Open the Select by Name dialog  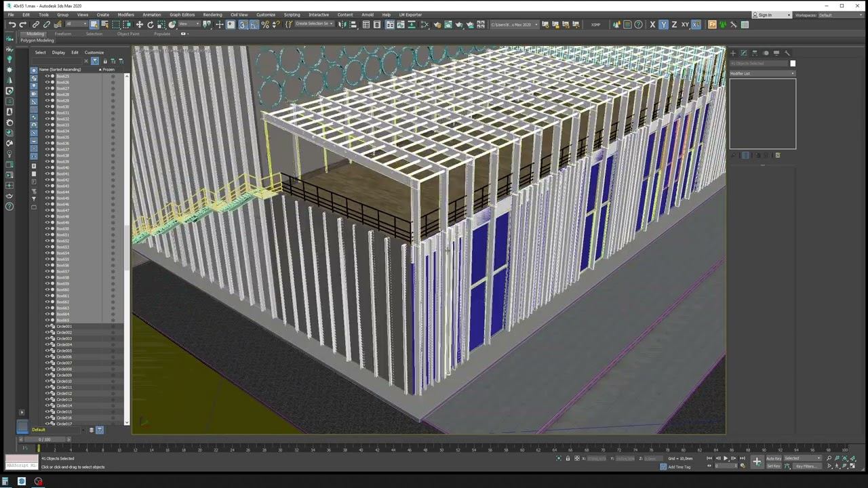coord(105,24)
